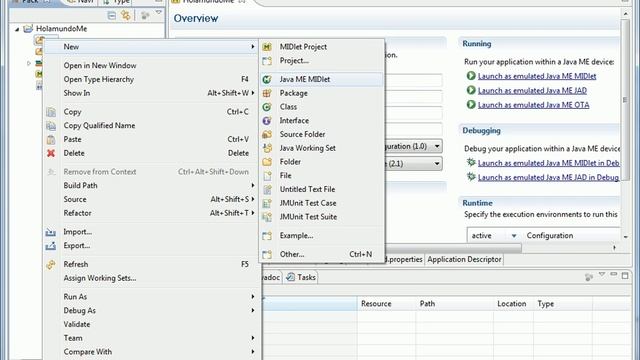Click the Paste clipboard icon
640x360 pixels.
point(51,140)
